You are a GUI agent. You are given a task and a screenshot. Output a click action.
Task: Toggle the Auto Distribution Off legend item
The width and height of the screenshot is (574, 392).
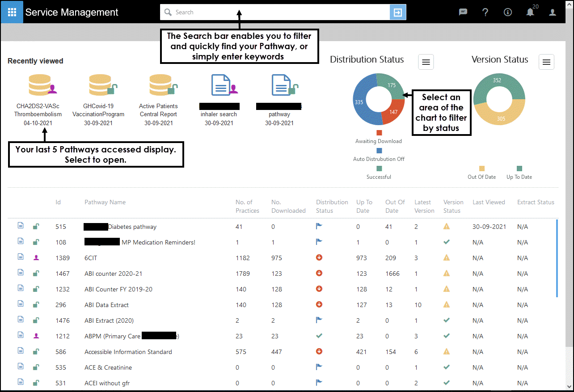pyautogui.click(x=379, y=155)
